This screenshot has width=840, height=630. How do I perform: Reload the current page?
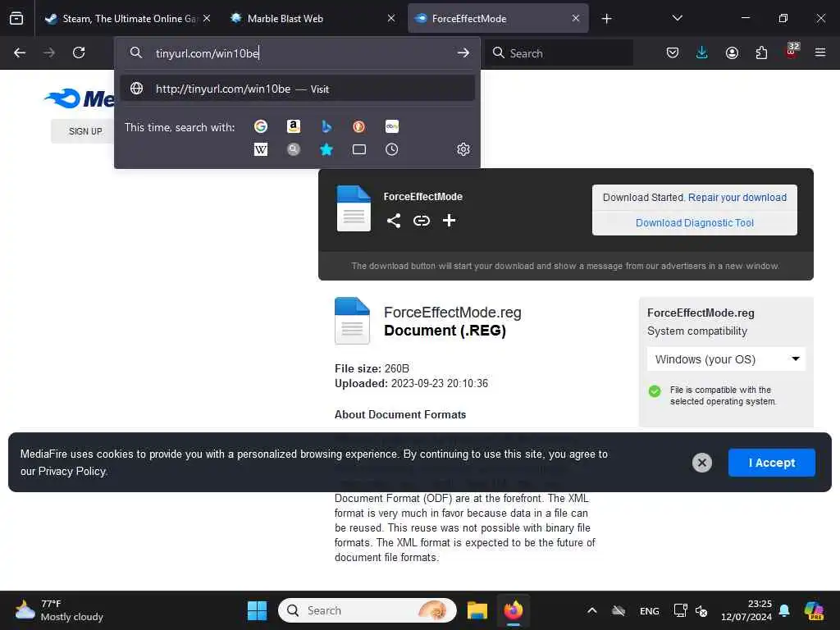(79, 52)
